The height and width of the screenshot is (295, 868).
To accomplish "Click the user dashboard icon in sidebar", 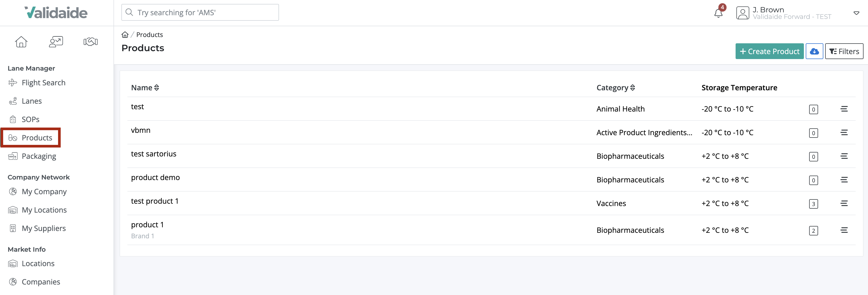I will pyautogui.click(x=56, y=42).
